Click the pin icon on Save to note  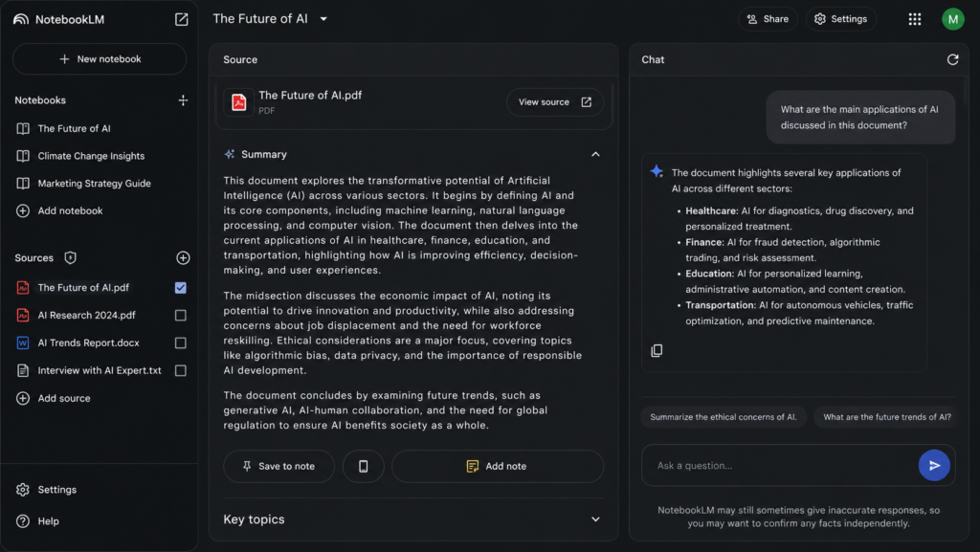(247, 466)
